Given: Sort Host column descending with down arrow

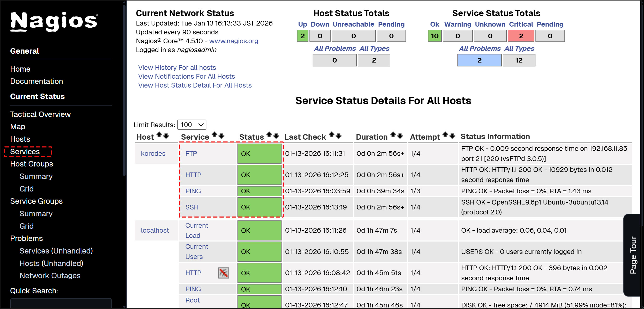Looking at the screenshot, I should point(166,136).
